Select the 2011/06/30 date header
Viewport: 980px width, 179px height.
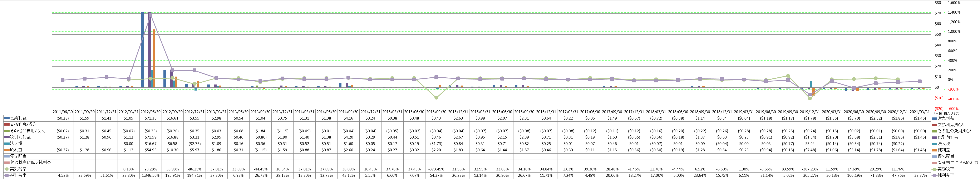point(63,112)
